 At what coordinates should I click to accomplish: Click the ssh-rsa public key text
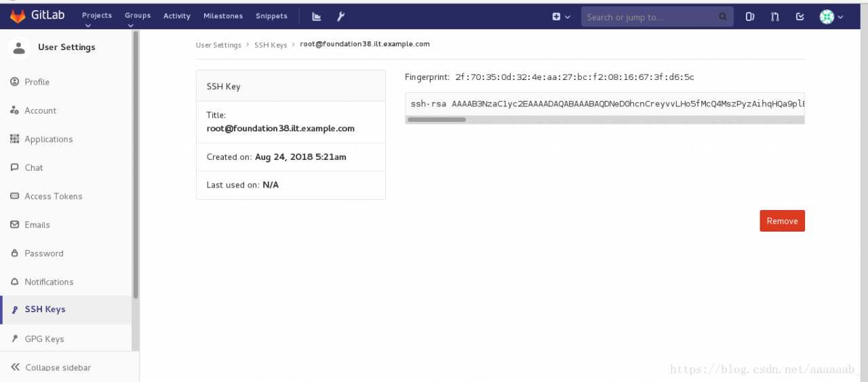pos(607,104)
